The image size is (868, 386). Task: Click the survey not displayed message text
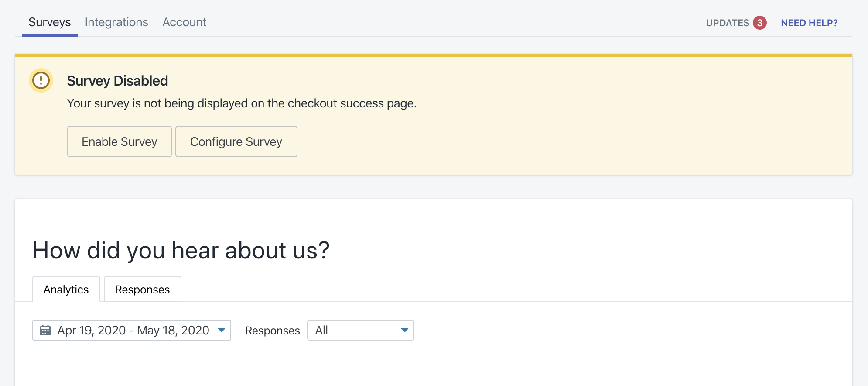click(x=242, y=103)
